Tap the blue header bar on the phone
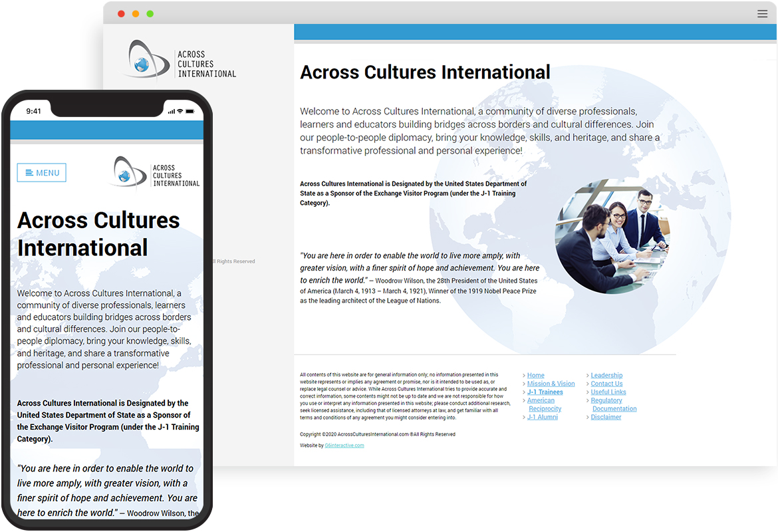Viewport: 778px width, 532px height. (x=106, y=130)
